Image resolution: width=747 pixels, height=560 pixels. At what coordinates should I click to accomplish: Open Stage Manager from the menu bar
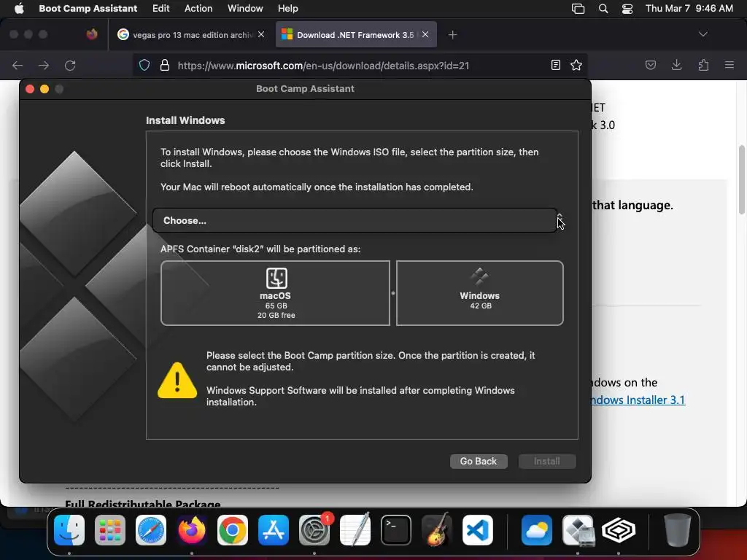tap(578, 9)
